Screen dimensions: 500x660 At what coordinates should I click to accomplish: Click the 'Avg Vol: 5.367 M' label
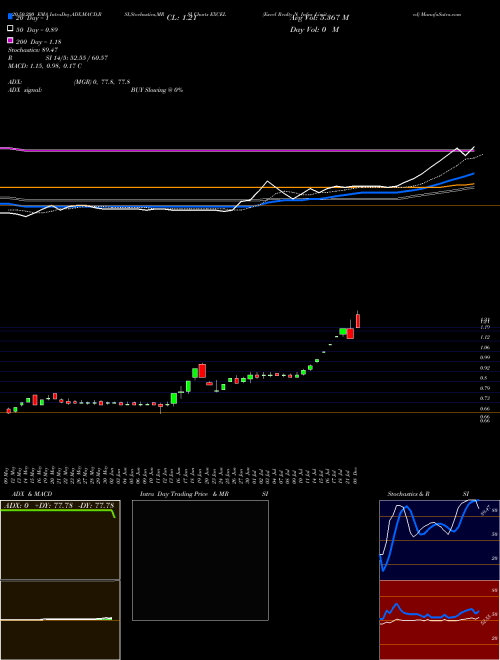click(x=319, y=18)
